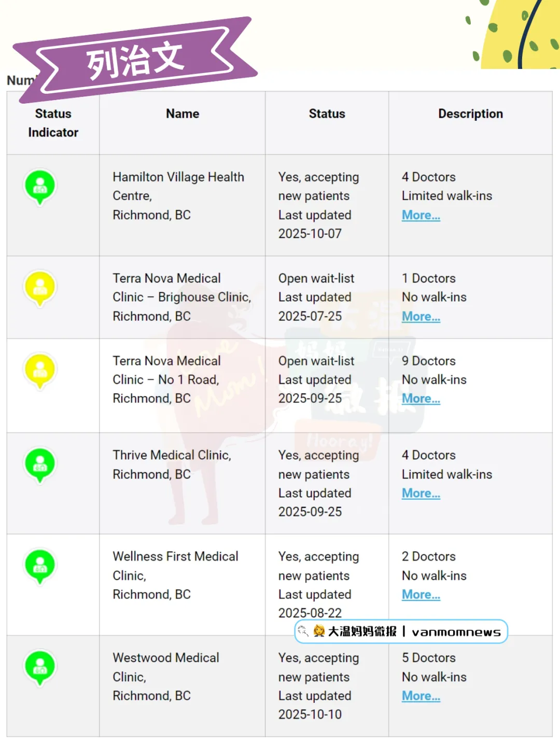Click Terra Nova Brighouse Clinic yellow status icon
This screenshot has height=748, width=560.
click(40, 288)
